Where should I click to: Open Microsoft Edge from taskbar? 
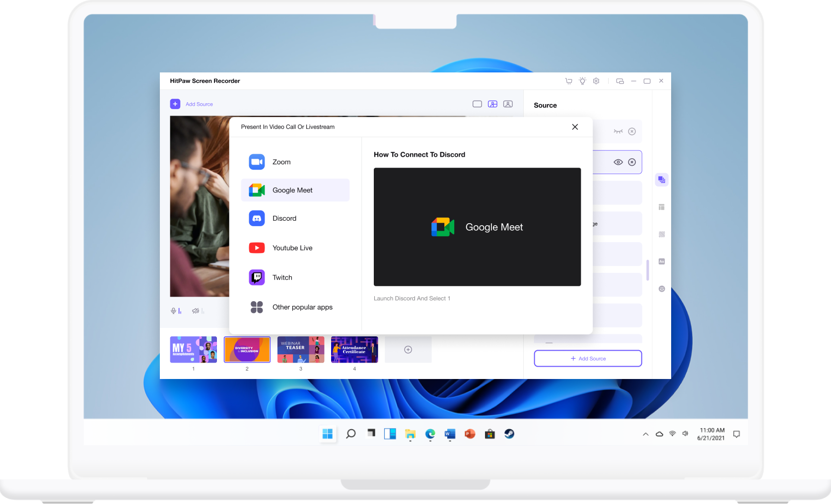coord(430,434)
